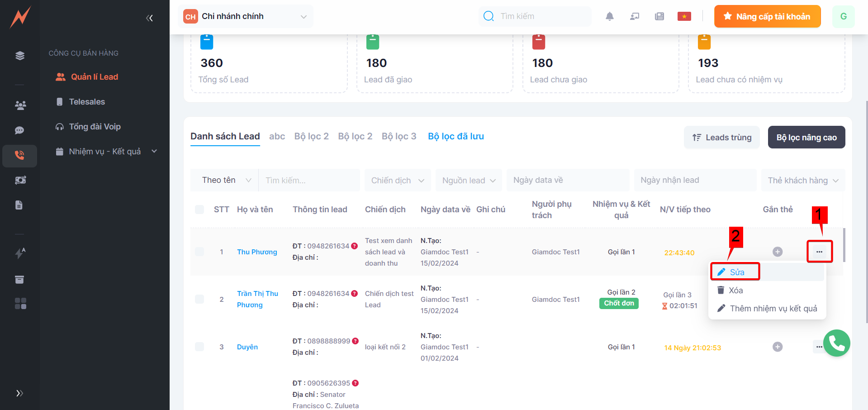Tick checkbox for Thu Phương row
Screen dimensions: 868x410
coord(199,252)
